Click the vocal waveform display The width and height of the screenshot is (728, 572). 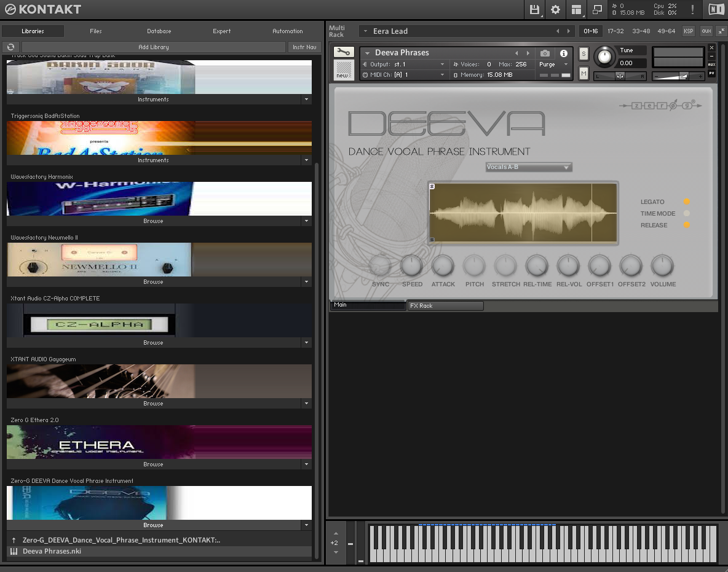coord(523,213)
